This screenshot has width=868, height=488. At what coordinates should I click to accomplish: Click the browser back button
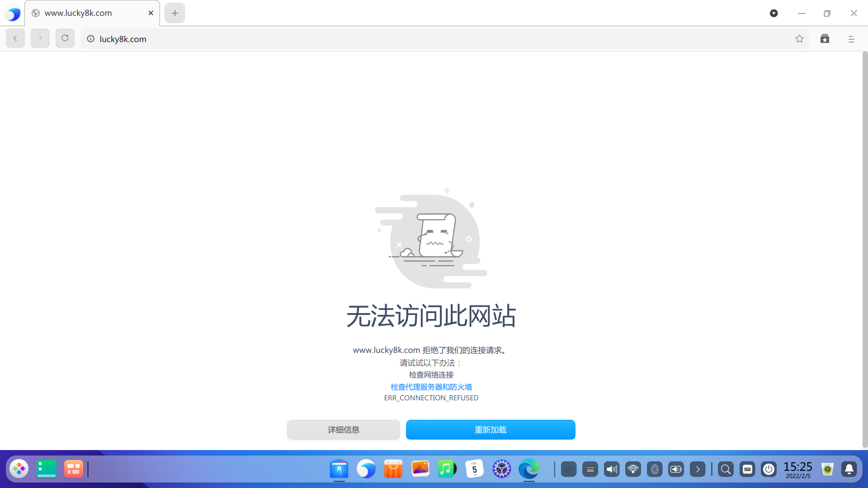[15, 38]
